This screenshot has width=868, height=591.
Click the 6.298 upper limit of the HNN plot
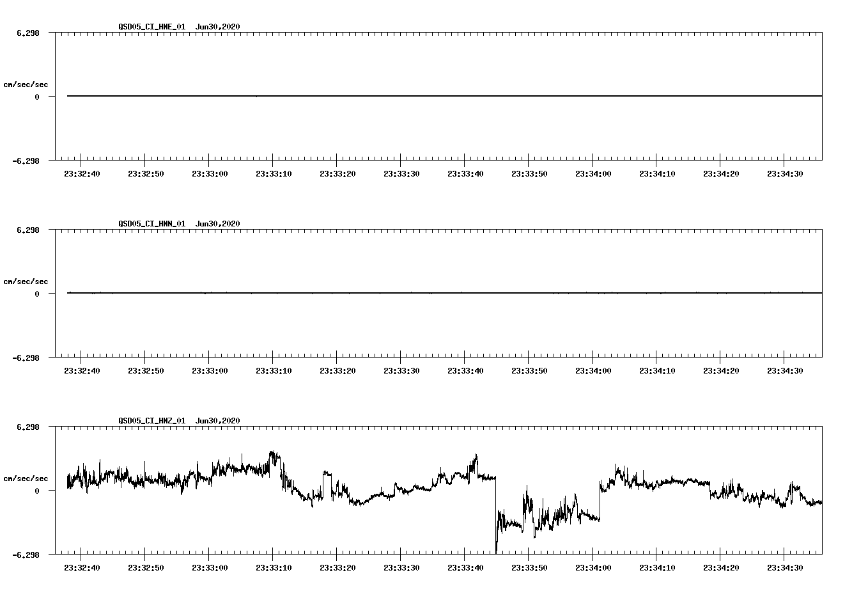[28, 230]
